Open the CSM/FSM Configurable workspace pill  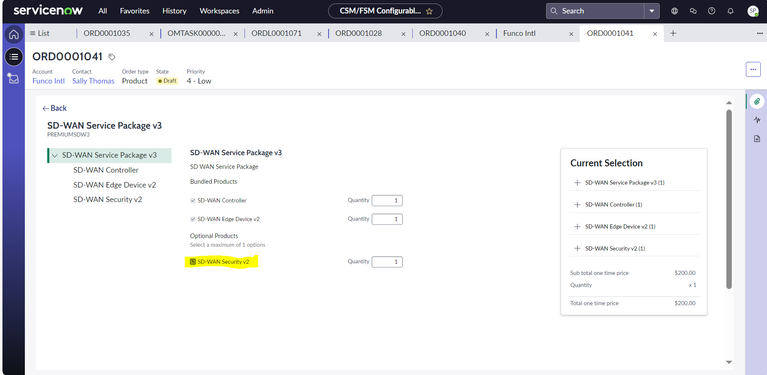tap(385, 11)
